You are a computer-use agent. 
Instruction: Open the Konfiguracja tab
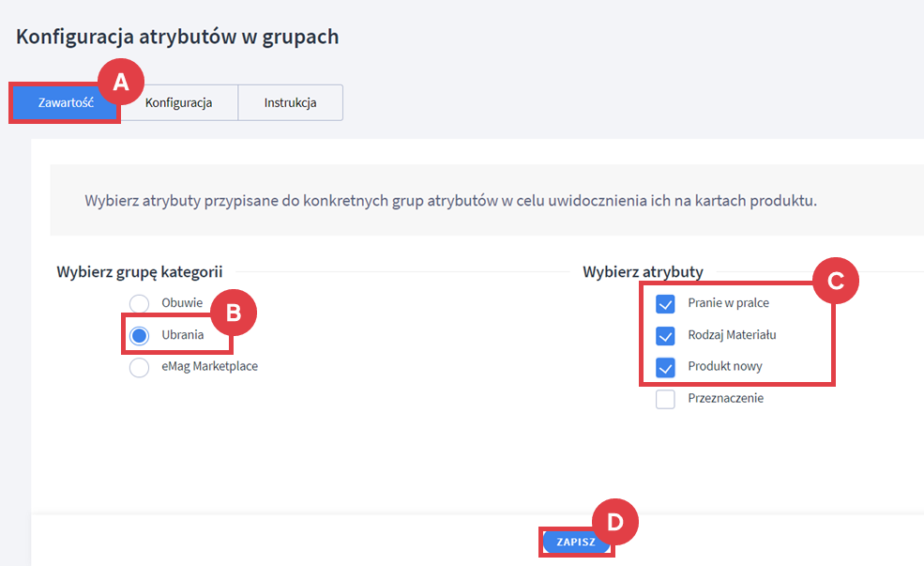(178, 103)
